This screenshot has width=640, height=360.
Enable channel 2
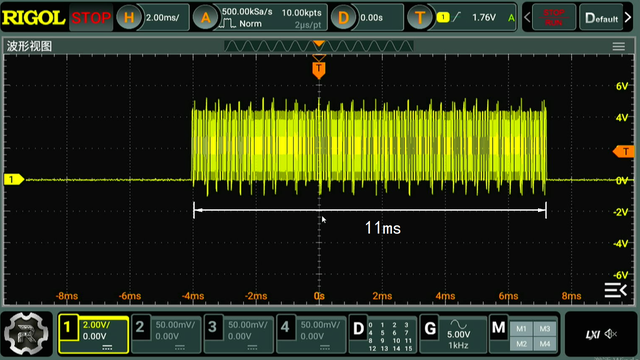tap(166, 334)
